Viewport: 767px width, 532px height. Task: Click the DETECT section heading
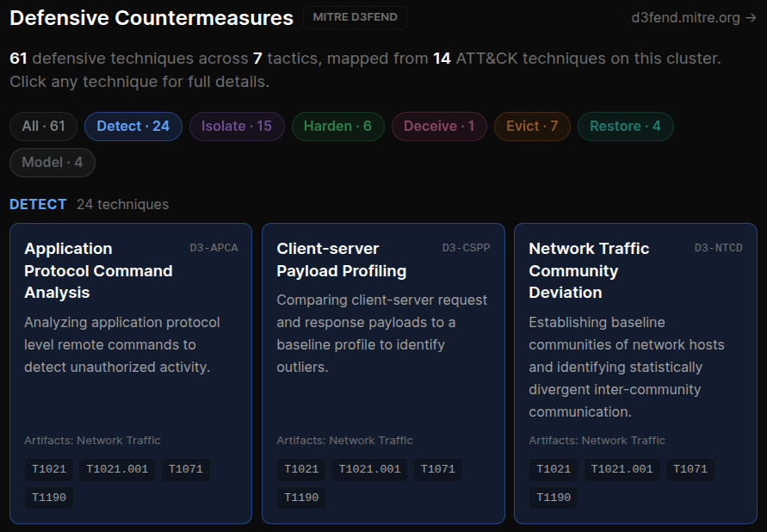coord(38,204)
